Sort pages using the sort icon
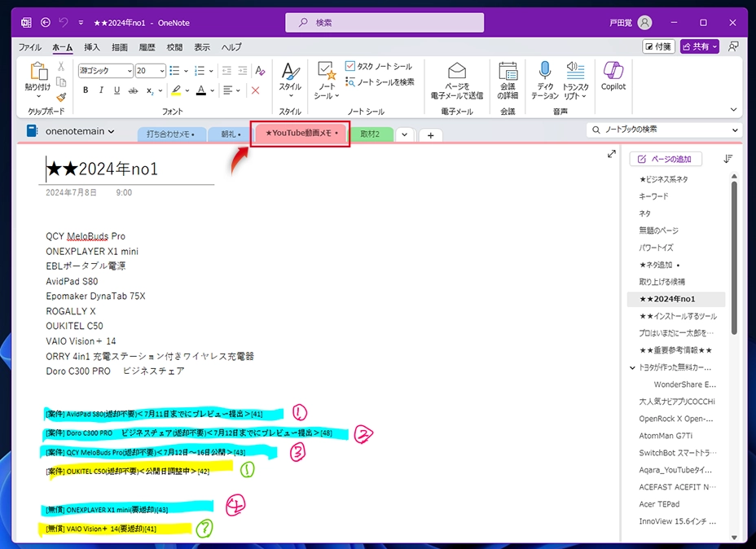Viewport: 756px width, 549px height. [x=728, y=159]
